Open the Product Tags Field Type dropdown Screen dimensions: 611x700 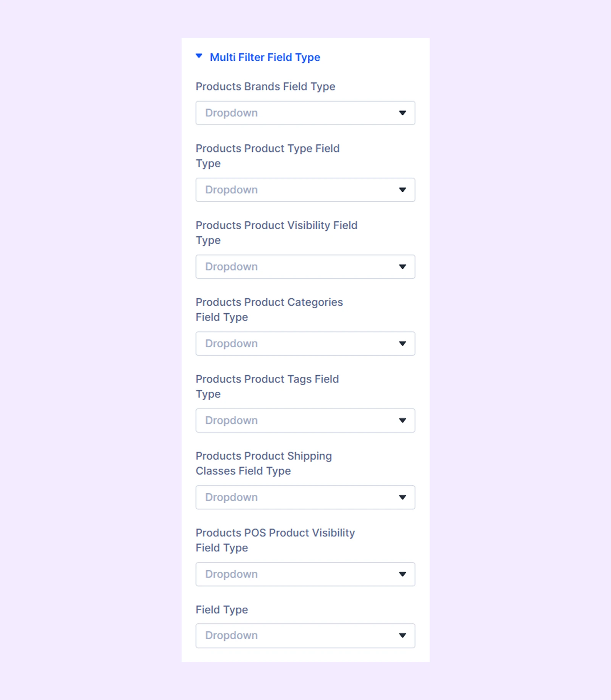305,420
